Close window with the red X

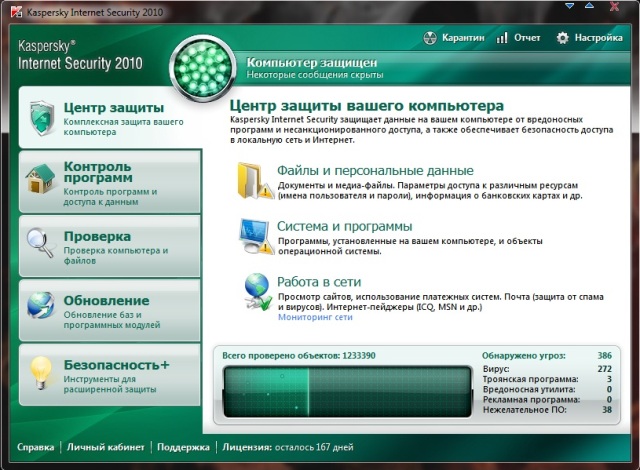pos(614,6)
